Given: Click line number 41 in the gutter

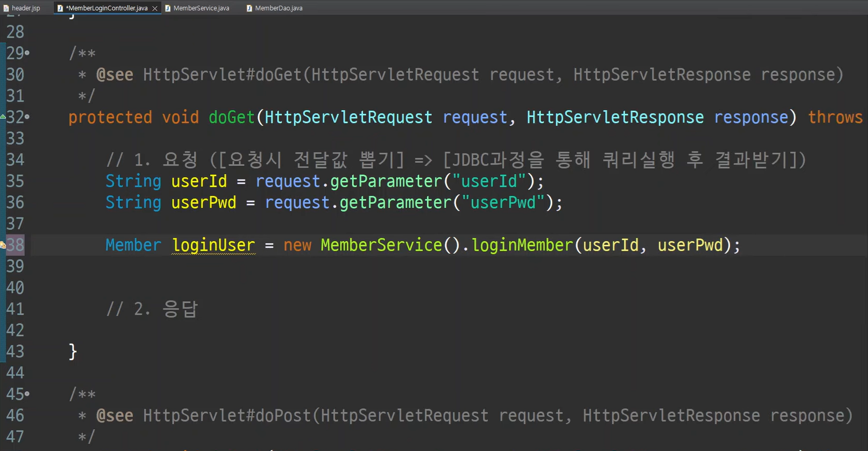Looking at the screenshot, I should [15, 309].
